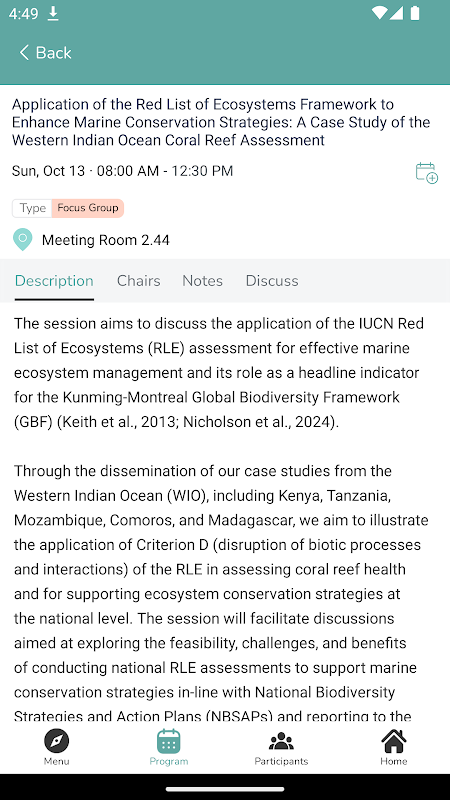Open the Menu compass icon
Screen dimensions: 450x800
coord(57,741)
